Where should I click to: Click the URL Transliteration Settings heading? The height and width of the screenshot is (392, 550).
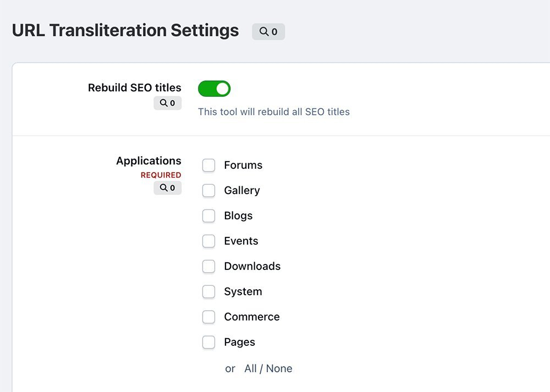[125, 30]
